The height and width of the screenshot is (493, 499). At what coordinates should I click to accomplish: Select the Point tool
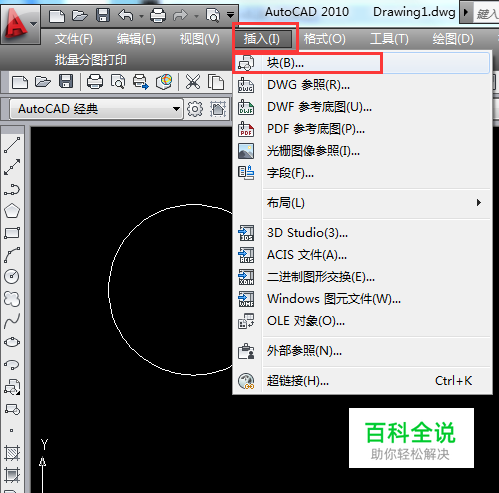pyautogui.click(x=11, y=431)
